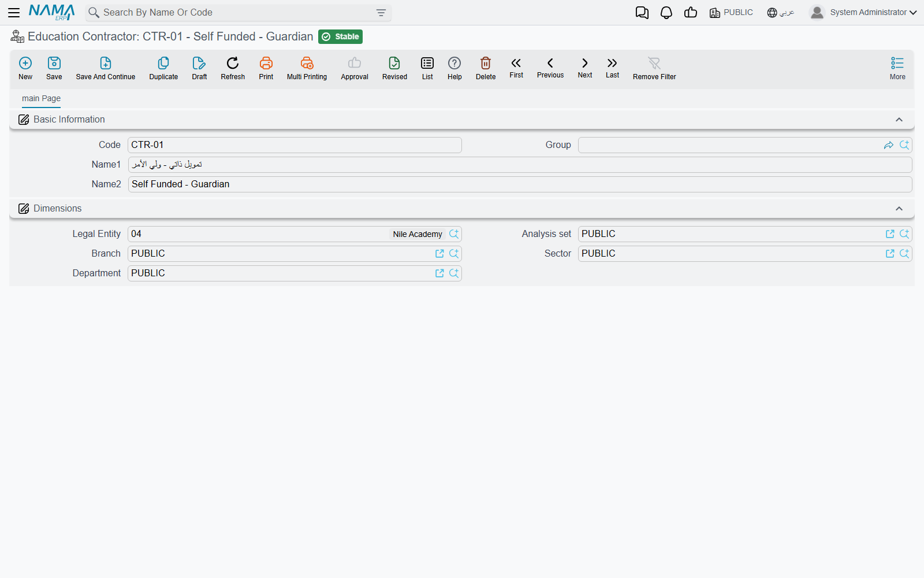Open Analysis set search lookup icon
Screen dimensions: 924x578
coord(904,234)
